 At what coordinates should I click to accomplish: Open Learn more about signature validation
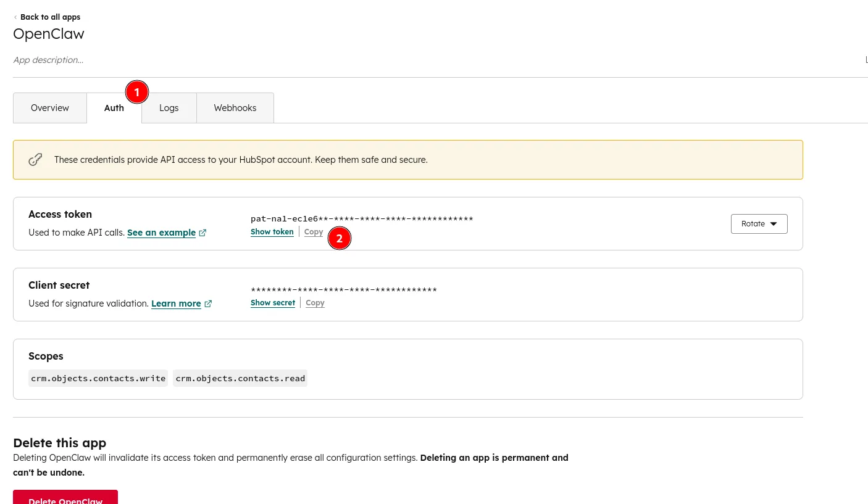[x=176, y=304]
